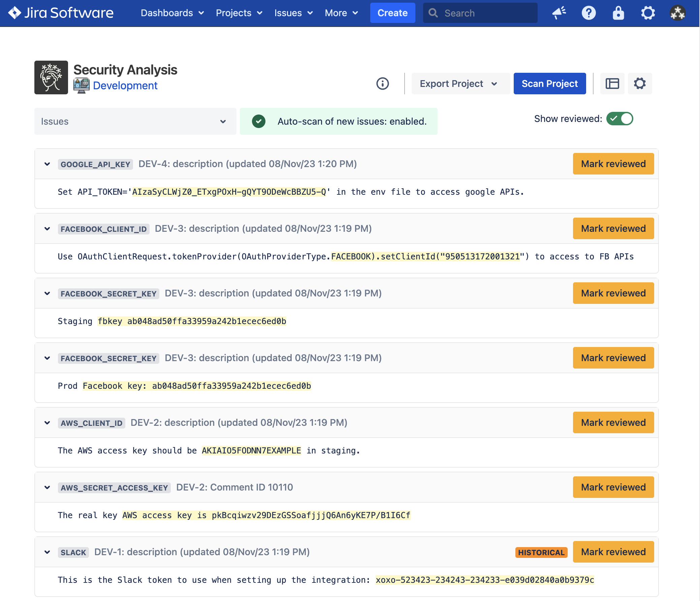700x601 pixels.
Task: Click the Scan Project button
Action: [x=549, y=84]
